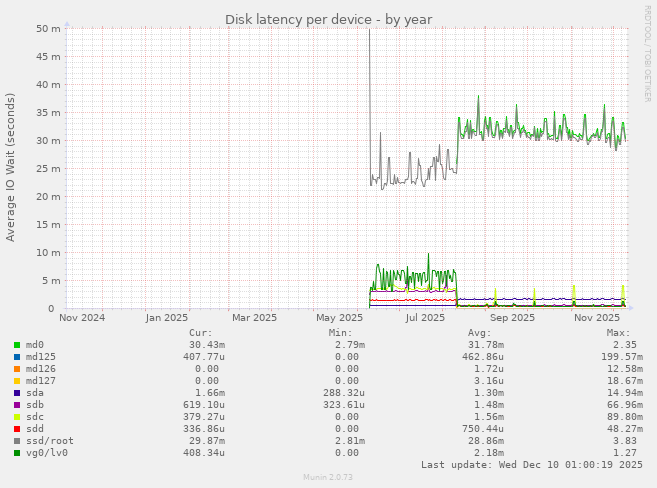This screenshot has height=488, width=657.
Task: Click the graph title 'Disk latency per device - by year'
Action: [328, 20]
